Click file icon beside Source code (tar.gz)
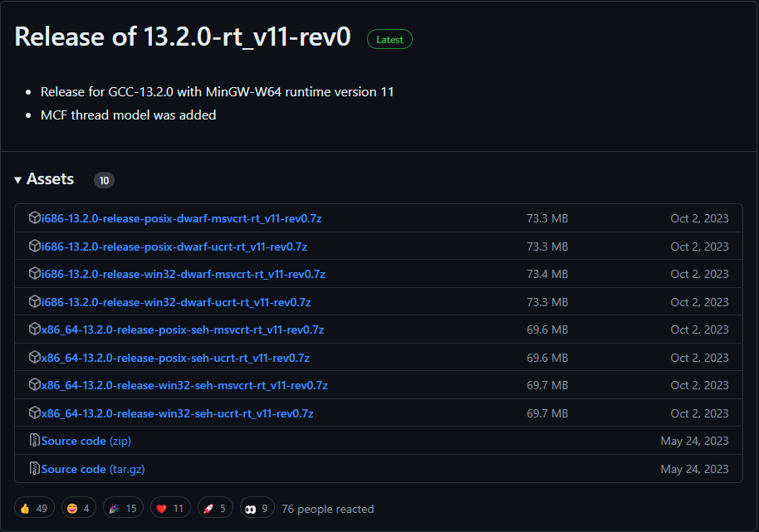Screen dimensions: 759x532 coord(34,469)
